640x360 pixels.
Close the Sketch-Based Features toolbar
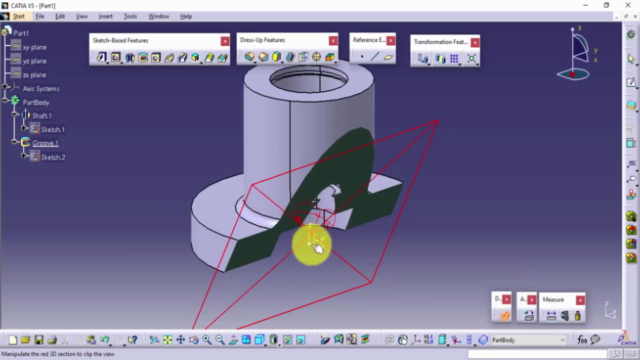[x=225, y=41]
